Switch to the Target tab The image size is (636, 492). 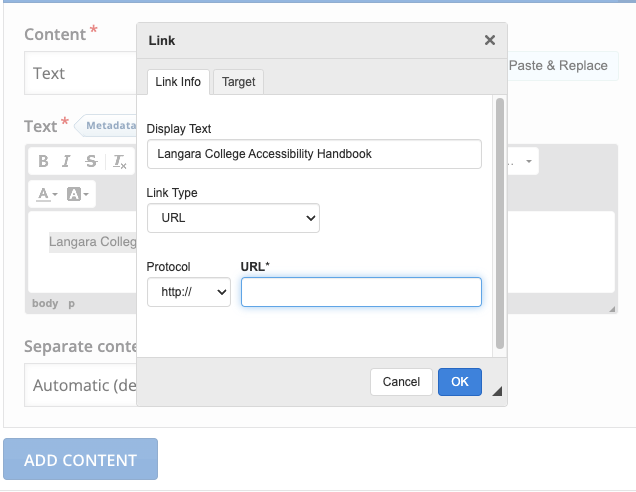(239, 82)
